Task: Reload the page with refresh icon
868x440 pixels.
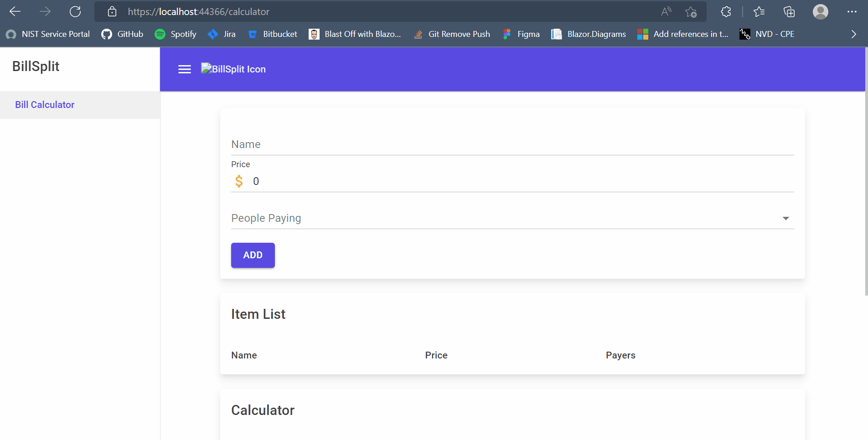Action: (x=75, y=12)
